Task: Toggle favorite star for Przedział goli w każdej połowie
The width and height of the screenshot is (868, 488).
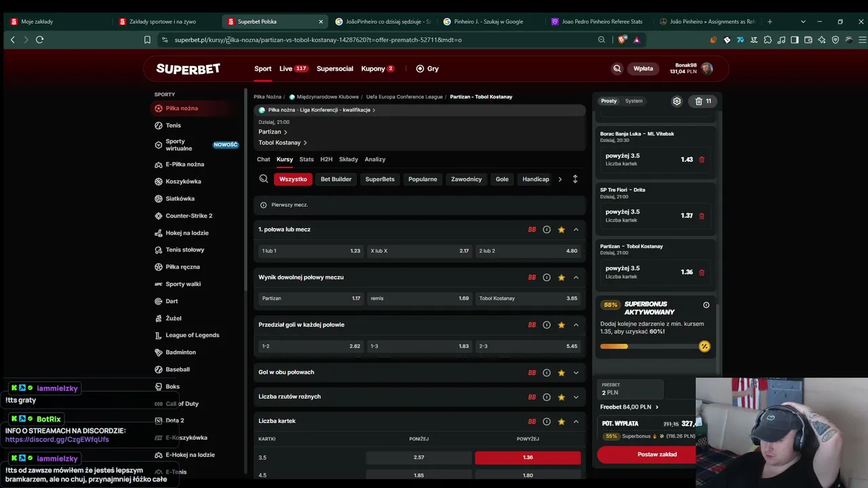Action: click(x=561, y=325)
